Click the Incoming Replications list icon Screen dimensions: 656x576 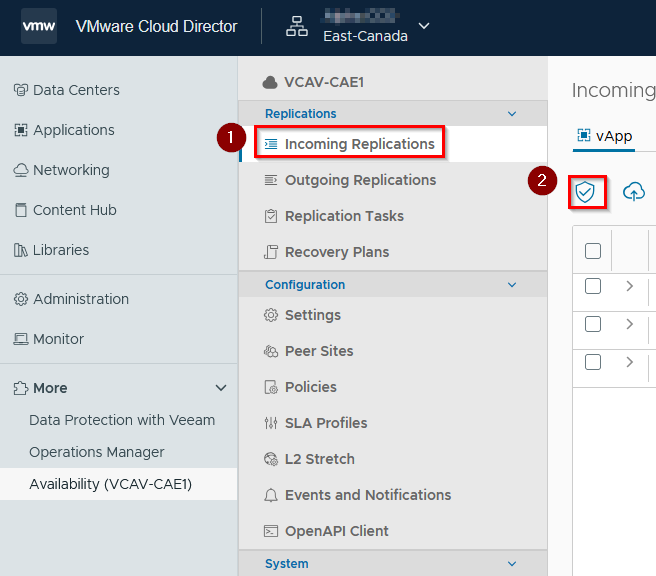click(x=271, y=144)
